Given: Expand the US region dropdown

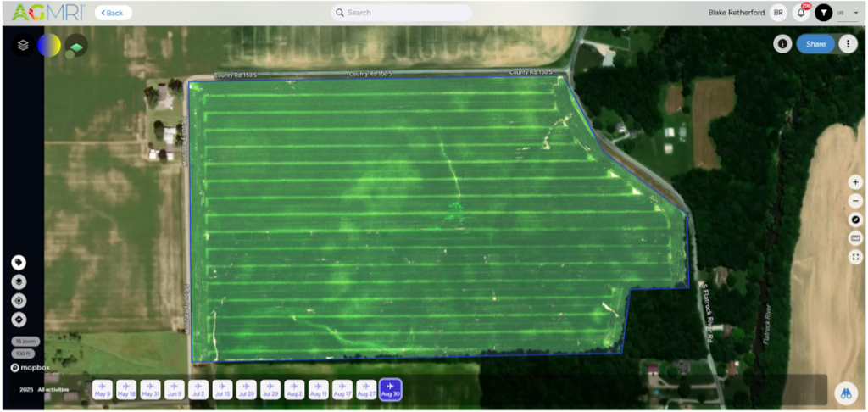Looking at the screenshot, I should coord(841,13).
